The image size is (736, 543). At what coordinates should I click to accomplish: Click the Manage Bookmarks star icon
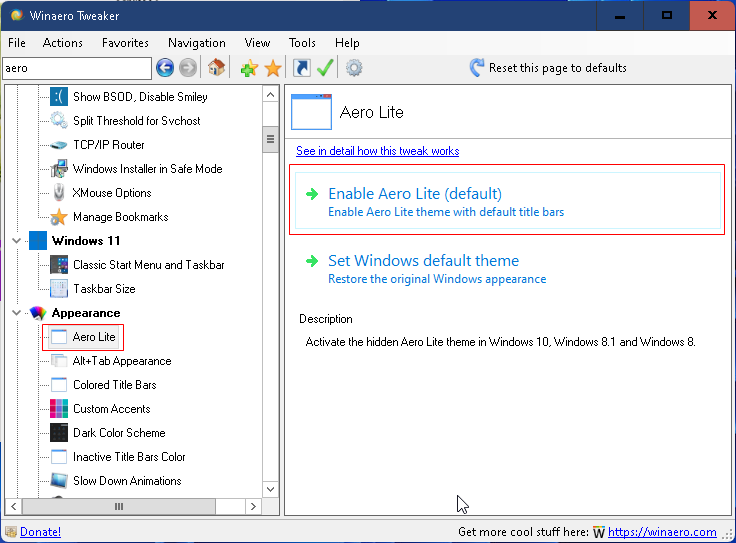click(x=59, y=216)
